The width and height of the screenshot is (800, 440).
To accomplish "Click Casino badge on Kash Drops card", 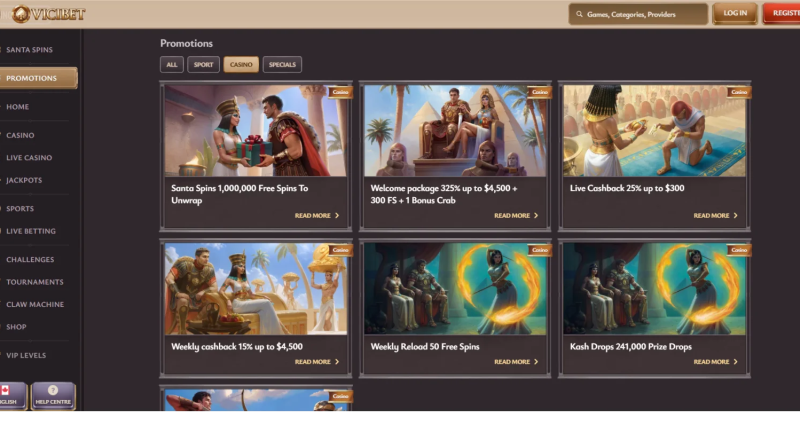I will pos(739,250).
